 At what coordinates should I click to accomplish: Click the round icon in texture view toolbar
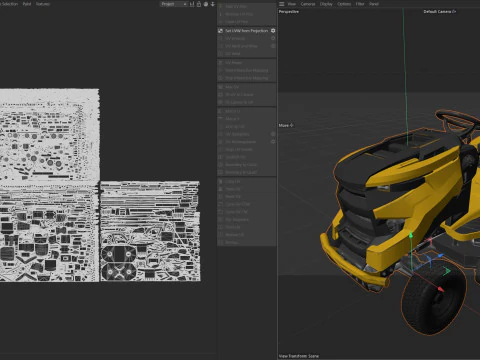coord(206,4)
